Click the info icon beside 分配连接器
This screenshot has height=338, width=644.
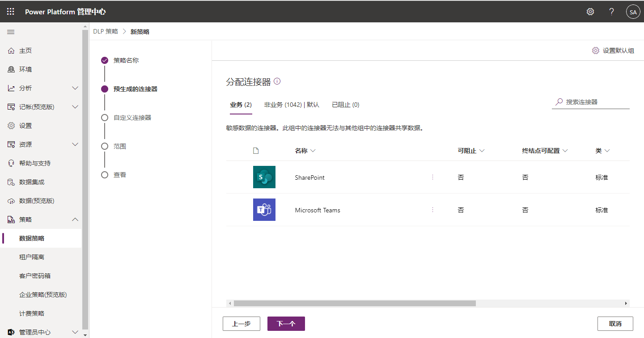pyautogui.click(x=277, y=81)
